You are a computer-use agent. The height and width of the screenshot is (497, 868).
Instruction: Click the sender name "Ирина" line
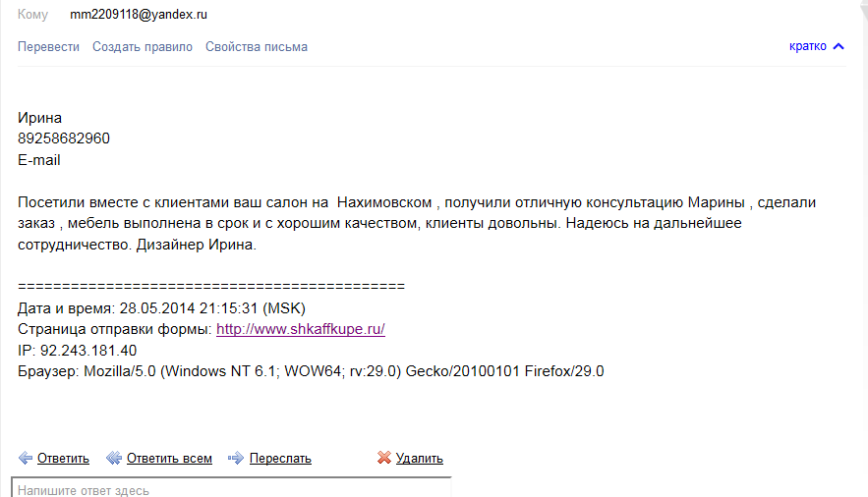click(40, 118)
